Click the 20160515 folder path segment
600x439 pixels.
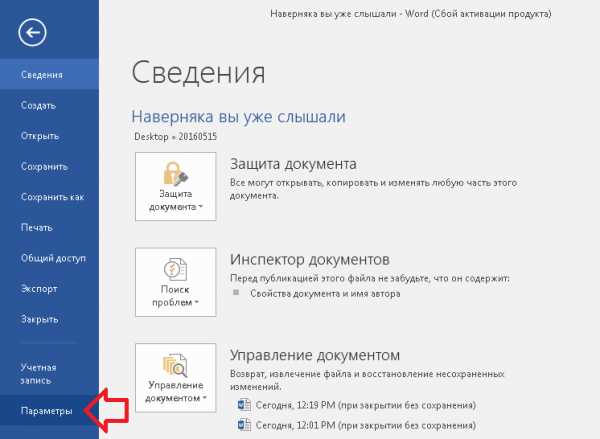pos(197,137)
